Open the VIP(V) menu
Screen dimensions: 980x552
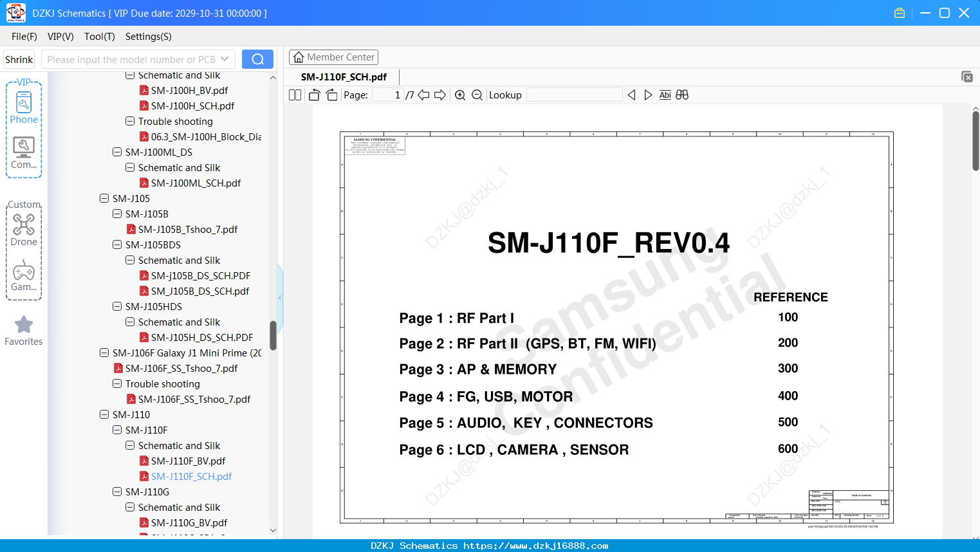point(60,37)
